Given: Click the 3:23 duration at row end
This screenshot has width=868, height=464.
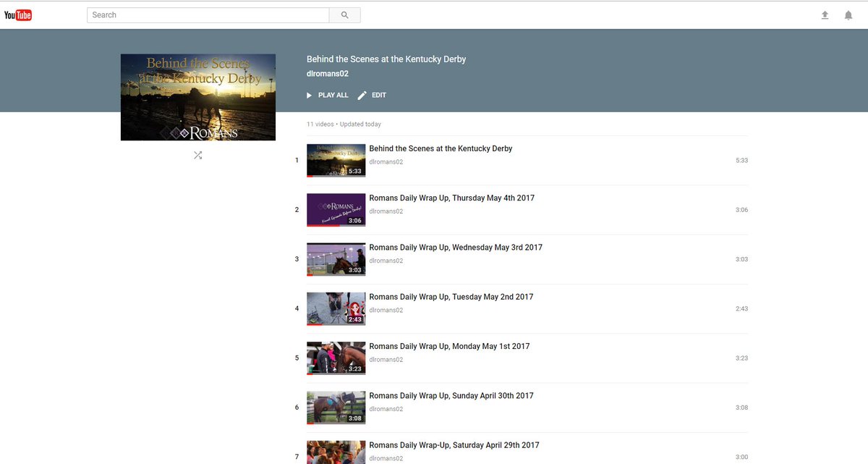Looking at the screenshot, I should point(741,358).
